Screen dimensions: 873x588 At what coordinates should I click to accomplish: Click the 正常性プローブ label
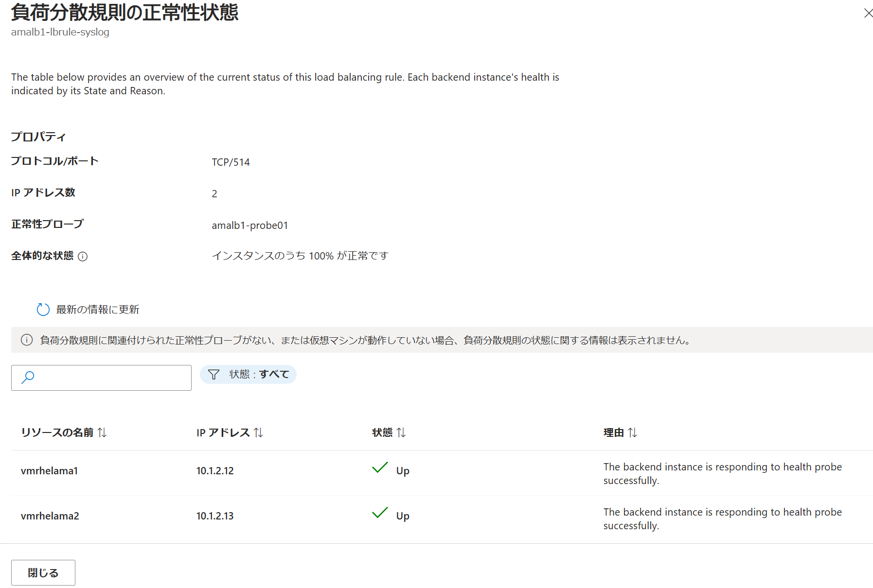[x=48, y=224]
